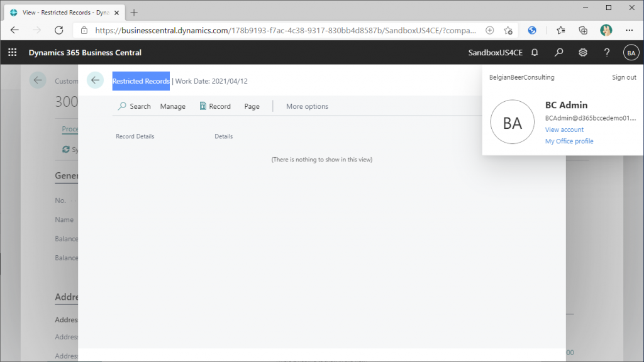Click the browser address bar URL
This screenshot has width=644, height=362.
(x=286, y=30)
